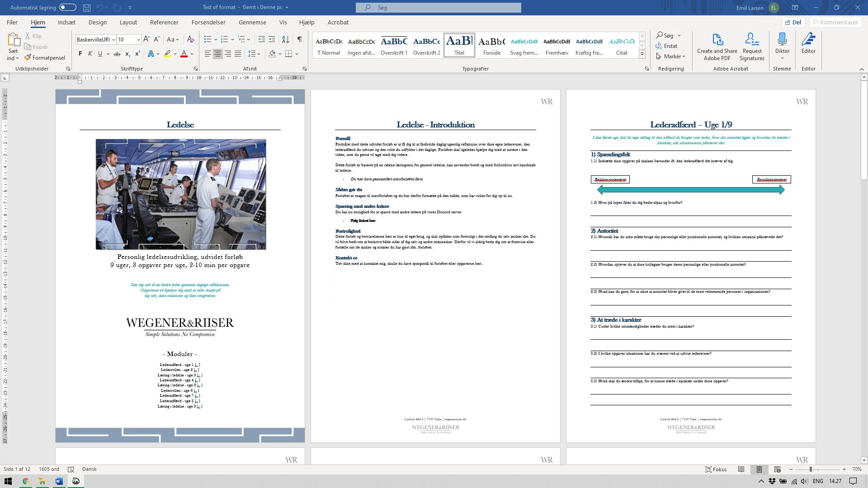The image size is (868, 488).
Task: Click the clear formatting icon
Action: (x=190, y=39)
